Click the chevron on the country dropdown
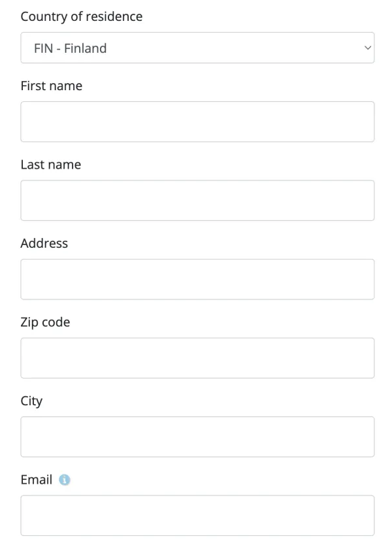This screenshot has height=553, width=392. [x=367, y=48]
